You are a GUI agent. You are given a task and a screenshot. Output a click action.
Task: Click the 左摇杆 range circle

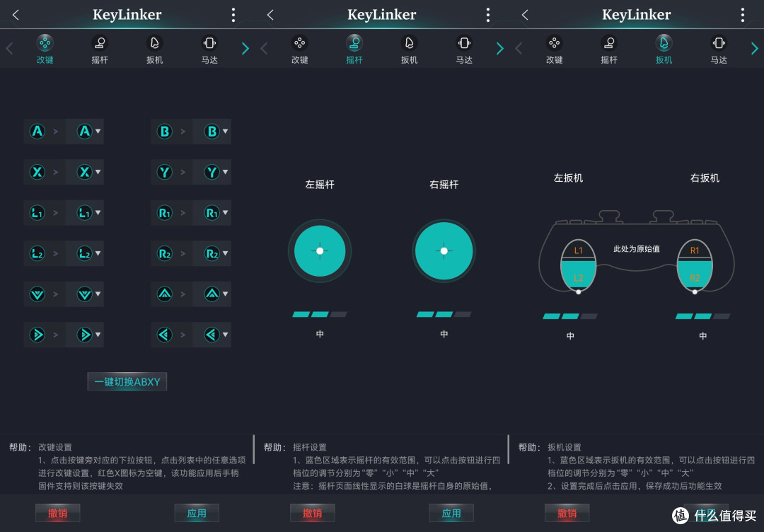[x=320, y=251]
